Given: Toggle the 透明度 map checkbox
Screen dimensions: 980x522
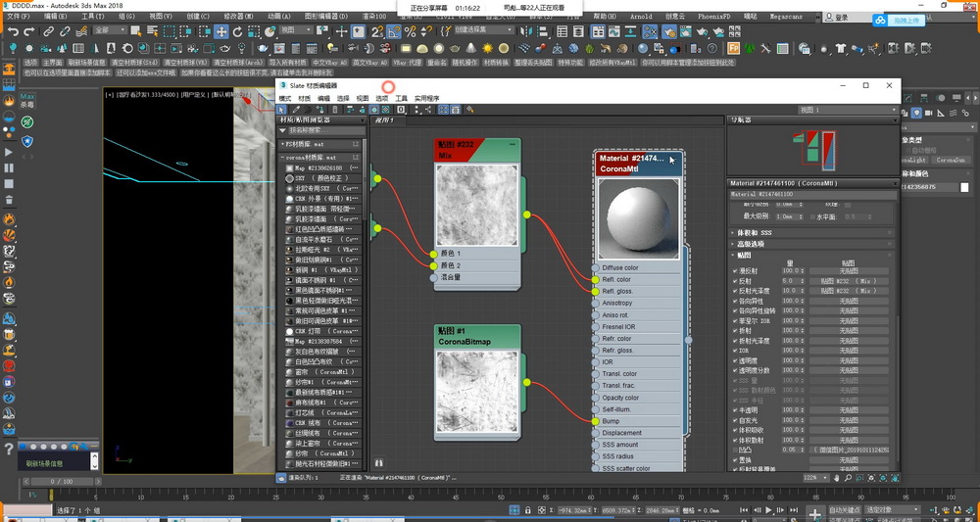Looking at the screenshot, I should 735,360.
